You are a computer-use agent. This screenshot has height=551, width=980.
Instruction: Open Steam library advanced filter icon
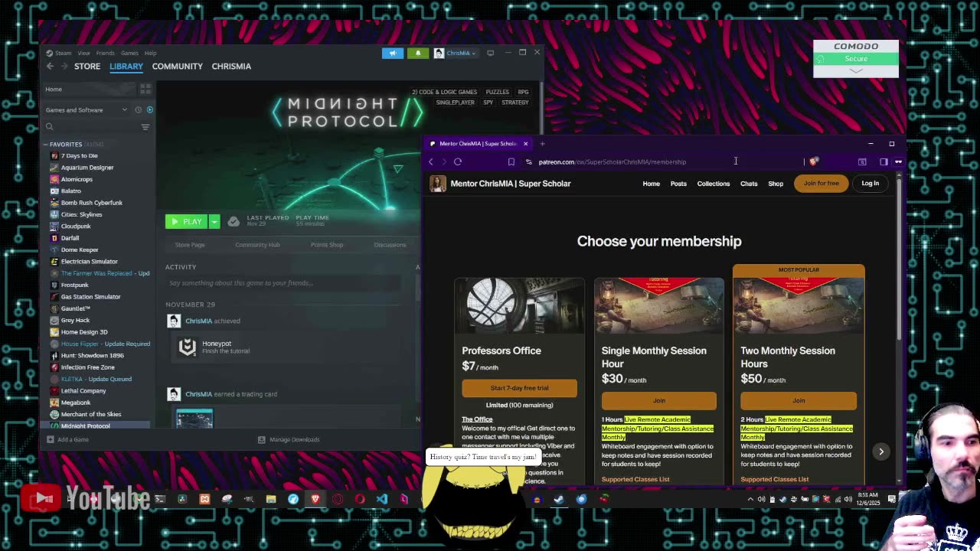coord(145,127)
